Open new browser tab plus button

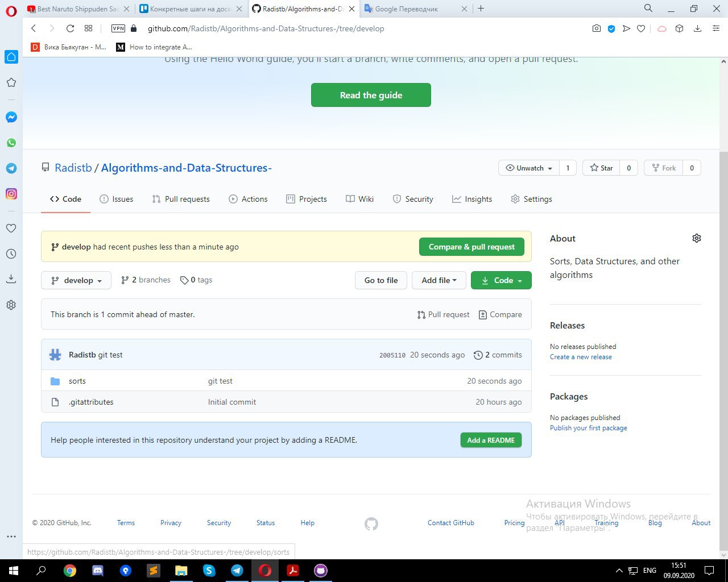coord(481,8)
